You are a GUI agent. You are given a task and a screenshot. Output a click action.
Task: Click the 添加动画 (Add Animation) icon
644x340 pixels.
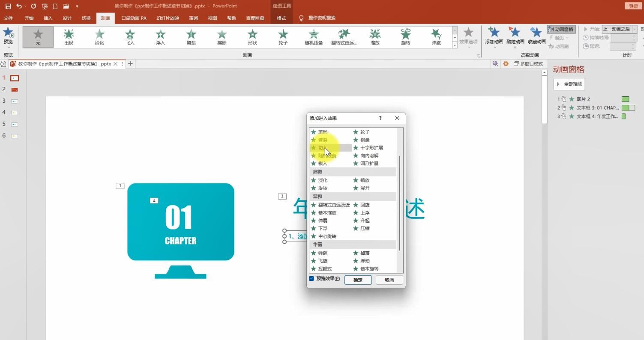[494, 35]
